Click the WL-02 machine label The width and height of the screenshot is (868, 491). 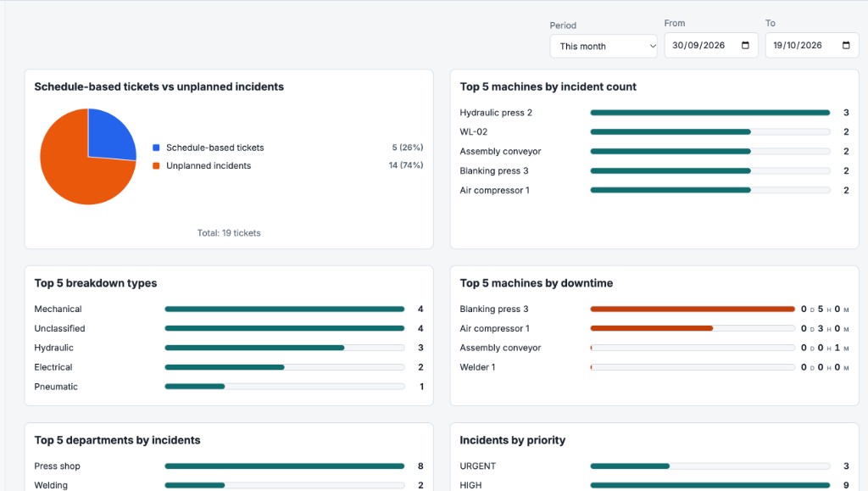tap(473, 131)
